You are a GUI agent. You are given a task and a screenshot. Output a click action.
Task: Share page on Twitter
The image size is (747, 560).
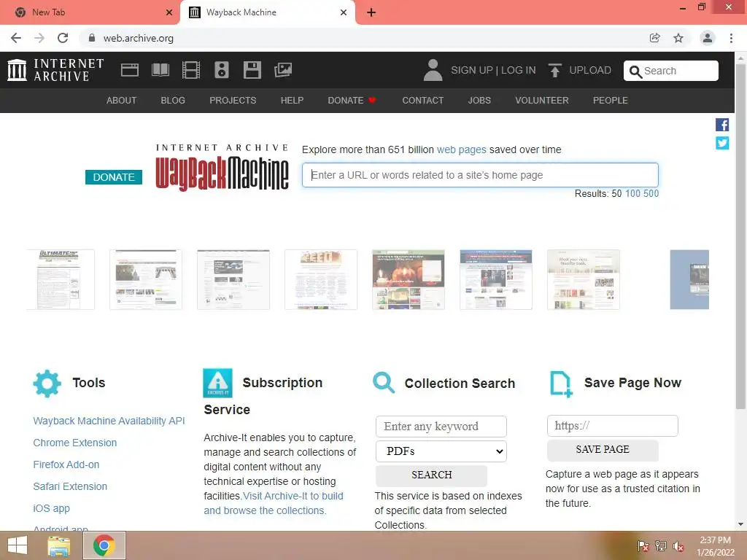(722, 143)
